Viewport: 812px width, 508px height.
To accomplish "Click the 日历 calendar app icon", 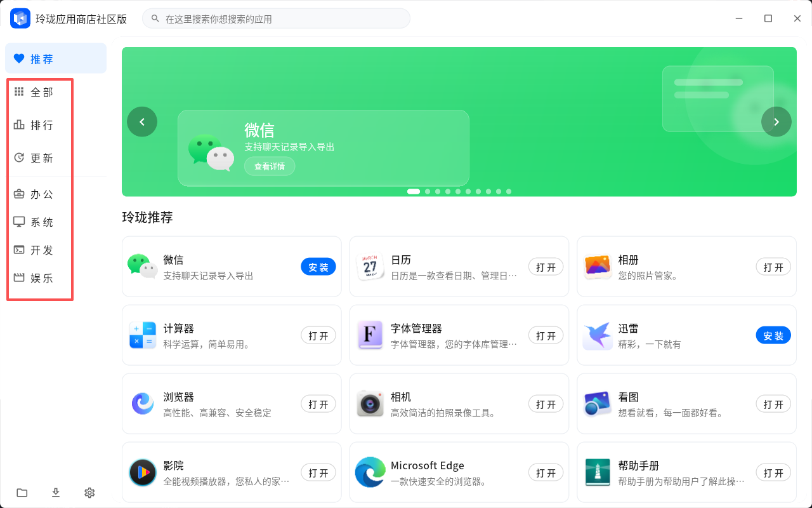I will [x=370, y=267].
